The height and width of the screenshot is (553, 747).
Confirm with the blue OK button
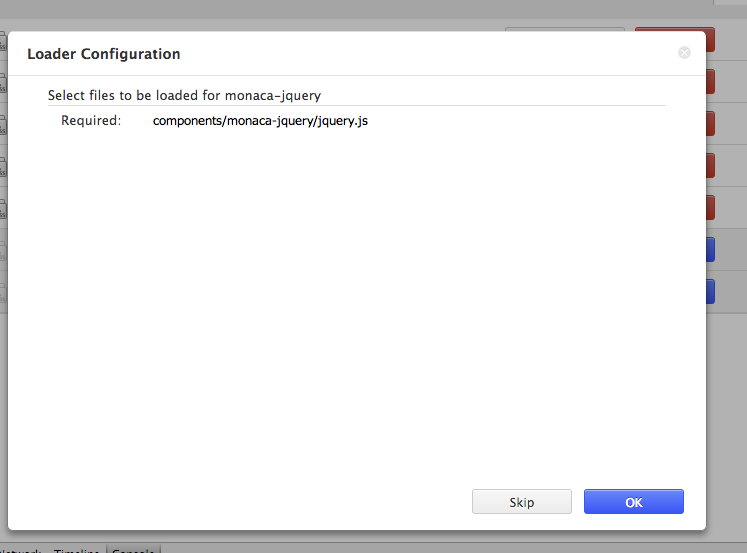(x=633, y=502)
